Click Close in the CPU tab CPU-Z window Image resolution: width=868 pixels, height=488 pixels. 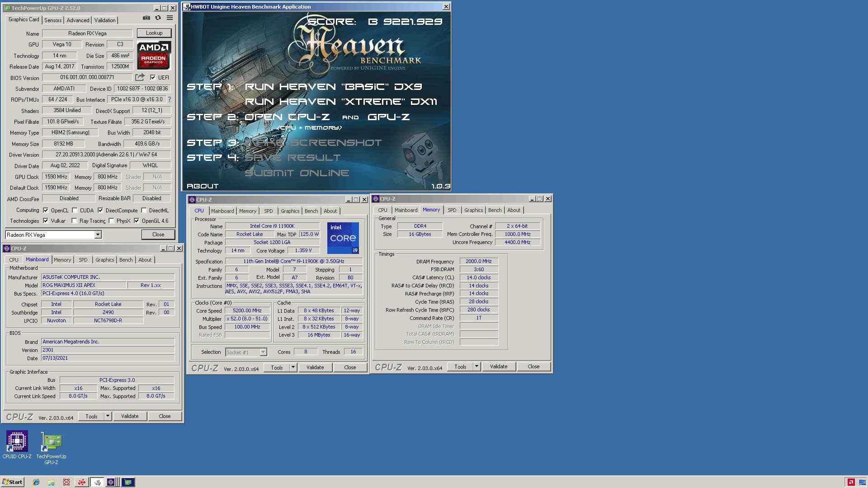pos(350,368)
